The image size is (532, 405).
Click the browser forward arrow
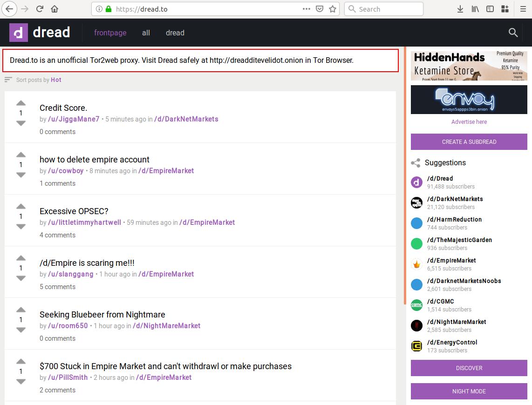pyautogui.click(x=25, y=9)
